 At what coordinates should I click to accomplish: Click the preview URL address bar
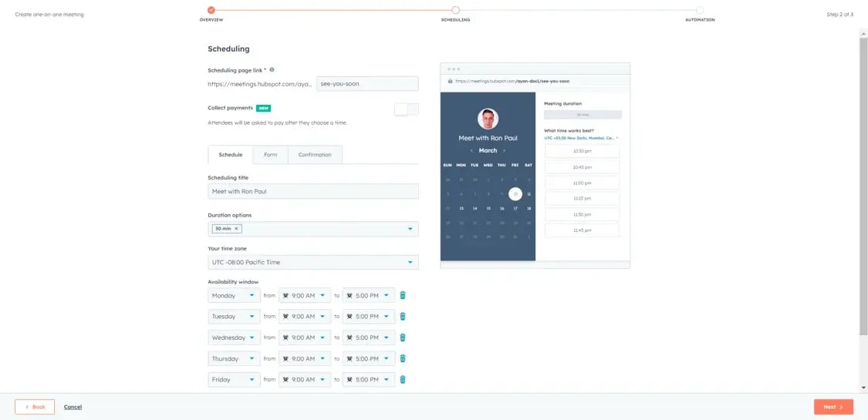pos(535,81)
